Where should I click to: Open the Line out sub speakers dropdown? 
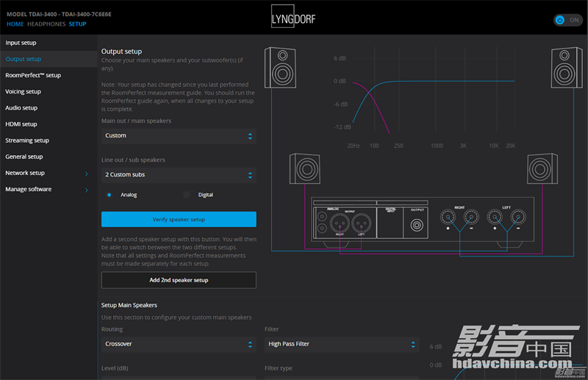point(179,175)
